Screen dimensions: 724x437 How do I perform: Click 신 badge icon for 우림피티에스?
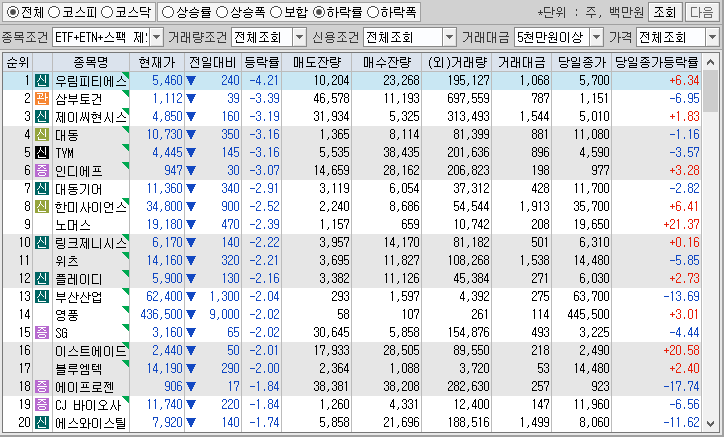coord(42,80)
